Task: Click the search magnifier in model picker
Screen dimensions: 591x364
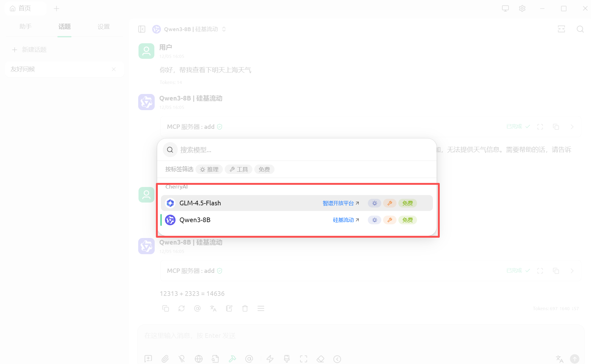Action: point(170,150)
